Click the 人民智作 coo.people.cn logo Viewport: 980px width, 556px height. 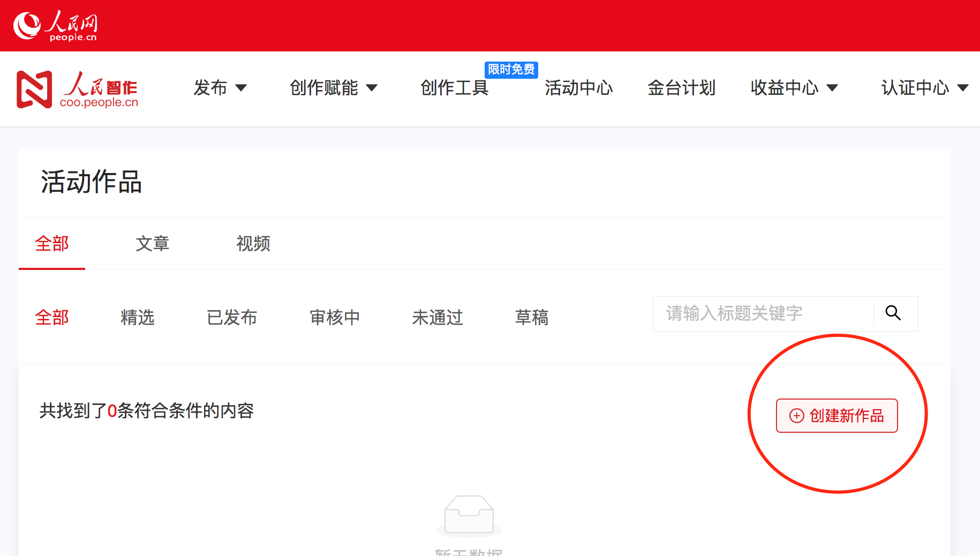point(77,89)
